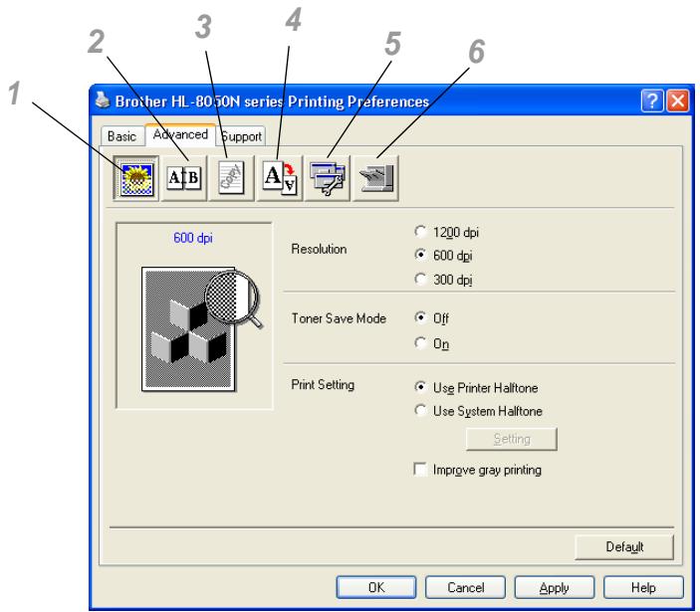Select 600 dpi resolution
This screenshot has width=700, height=612.
pos(443,255)
